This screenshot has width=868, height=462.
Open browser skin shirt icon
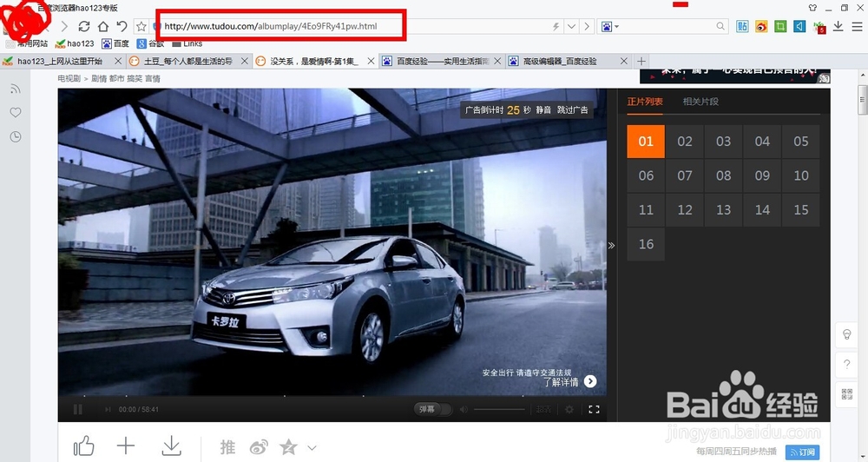pyautogui.click(x=812, y=8)
